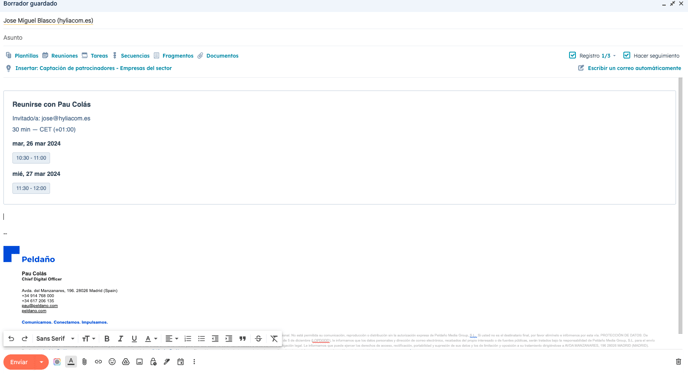This screenshot has height=374, width=688.
Task: Insert a file from Google Drive
Action: coord(125,362)
